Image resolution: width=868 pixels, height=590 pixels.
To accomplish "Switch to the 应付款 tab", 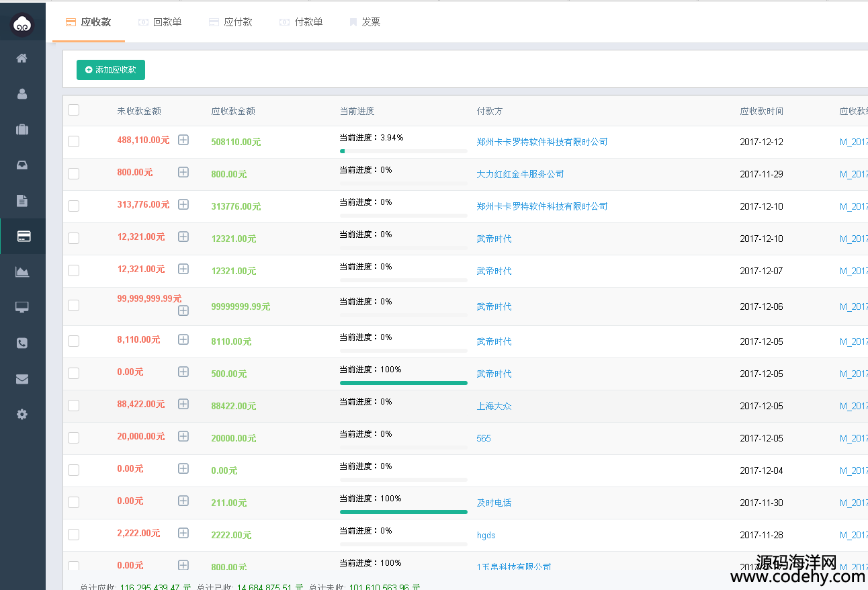I will click(230, 22).
